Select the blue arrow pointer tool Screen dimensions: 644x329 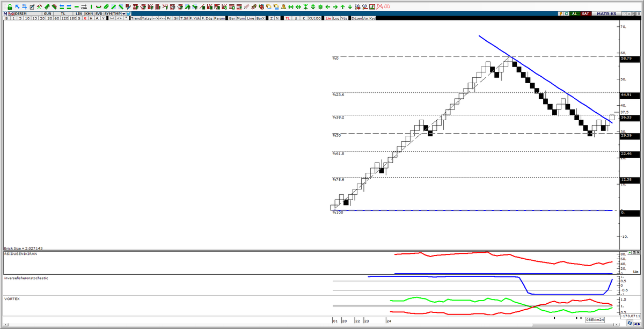click(x=17, y=7)
